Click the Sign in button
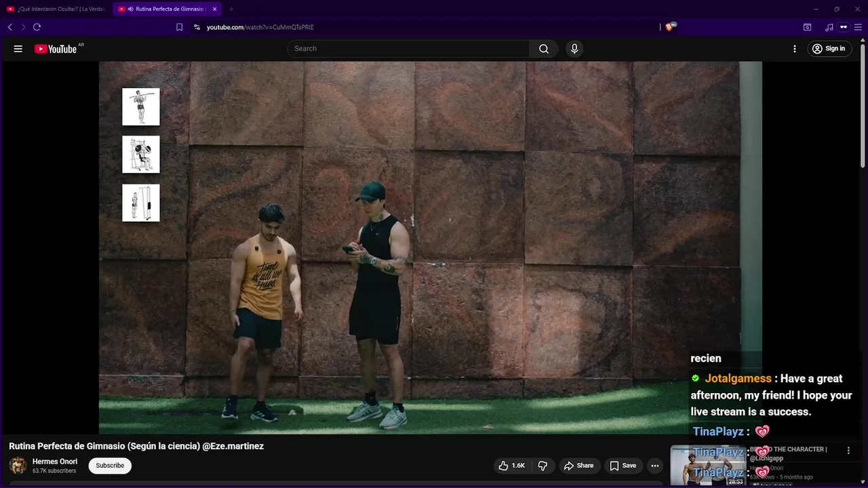 (829, 49)
